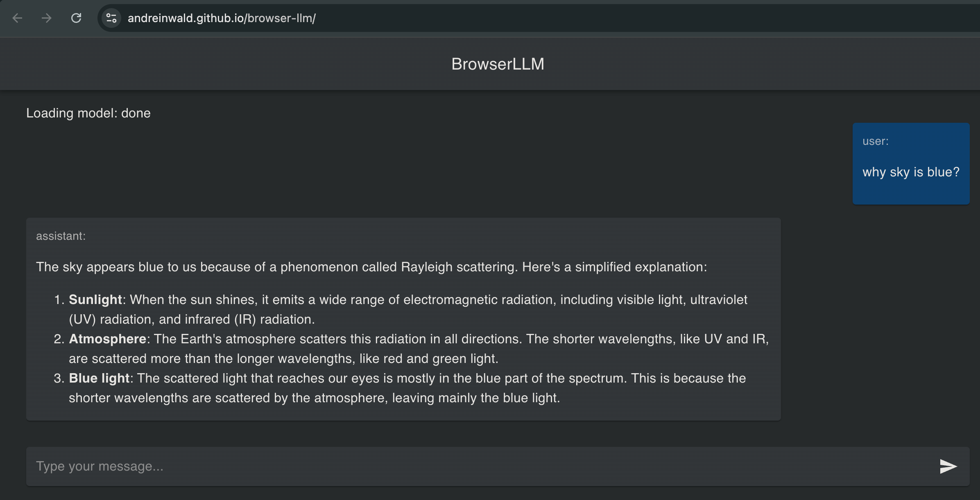Click the assistant: label above the explanation
This screenshot has width=980, height=500.
click(61, 236)
